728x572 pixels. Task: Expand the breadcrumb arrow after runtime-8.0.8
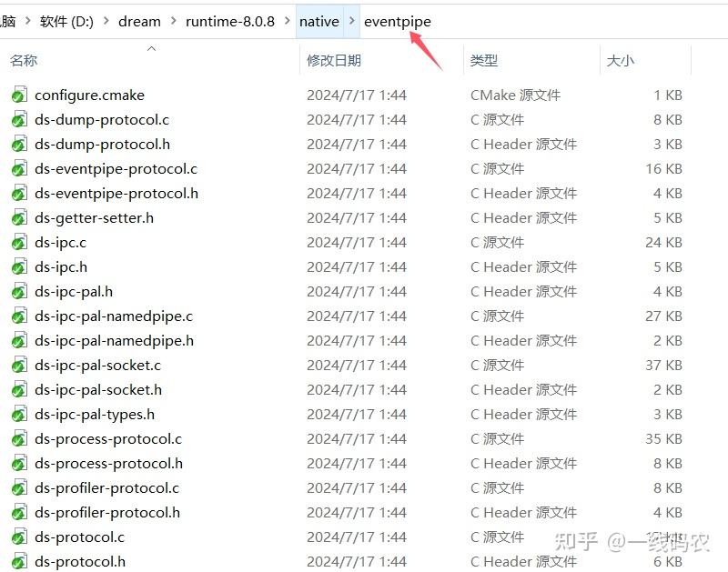(x=287, y=21)
